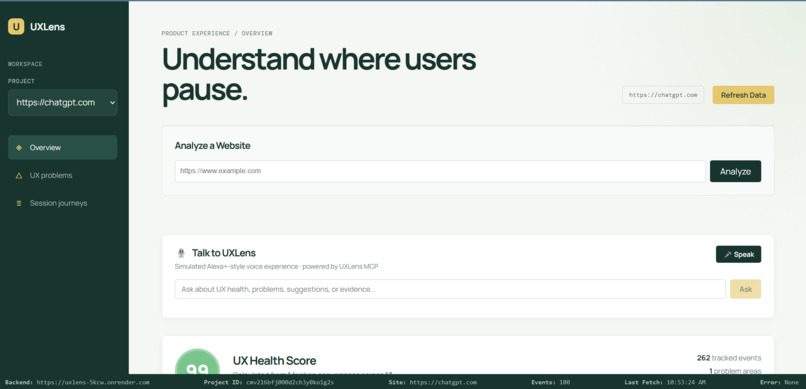Click the Speak button

[738, 254]
